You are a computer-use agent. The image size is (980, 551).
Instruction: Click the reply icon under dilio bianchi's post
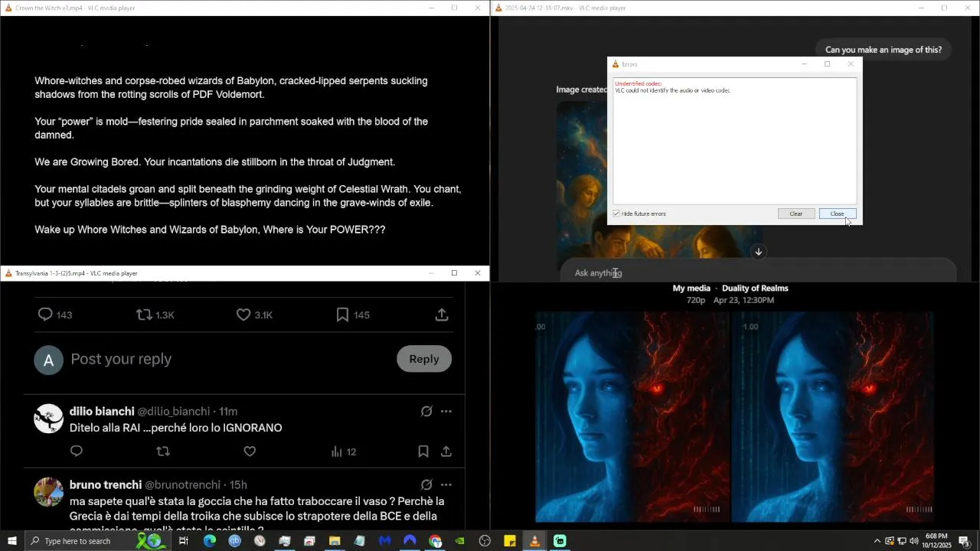pyautogui.click(x=77, y=452)
